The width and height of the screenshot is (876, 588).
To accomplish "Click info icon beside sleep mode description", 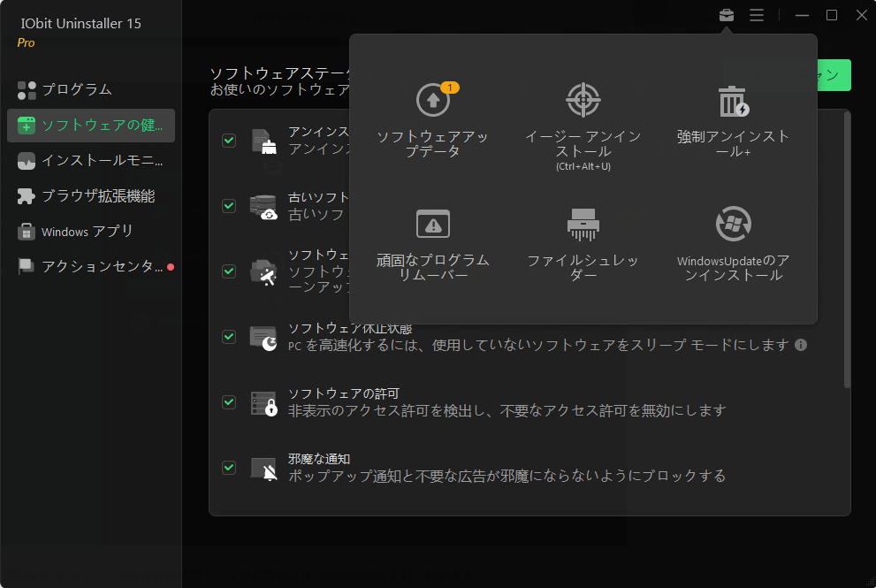I will pyautogui.click(x=801, y=345).
